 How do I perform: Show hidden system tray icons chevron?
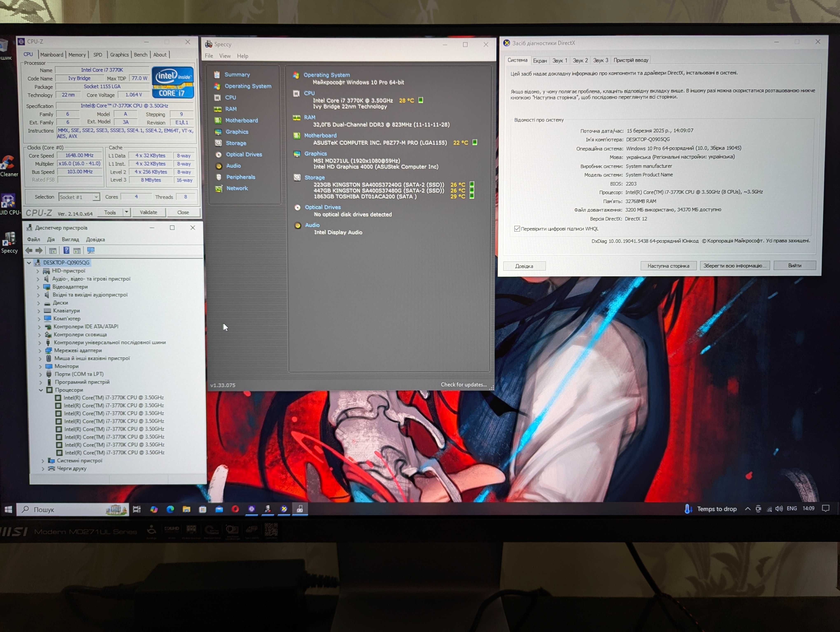click(x=748, y=509)
